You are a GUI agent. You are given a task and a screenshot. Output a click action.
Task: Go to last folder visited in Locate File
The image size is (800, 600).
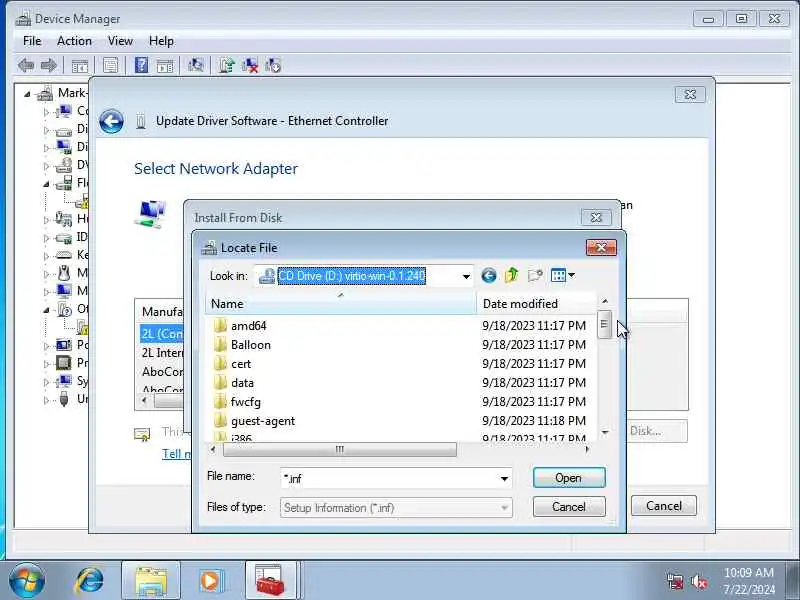coord(488,276)
